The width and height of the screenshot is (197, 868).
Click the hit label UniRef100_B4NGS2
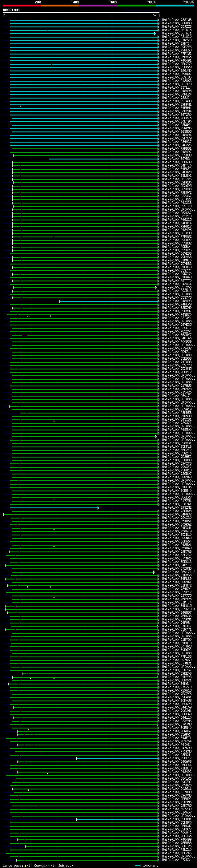[x=177, y=514]
